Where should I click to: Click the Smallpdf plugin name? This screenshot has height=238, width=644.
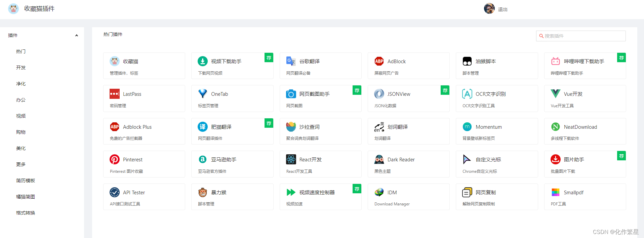573,192
